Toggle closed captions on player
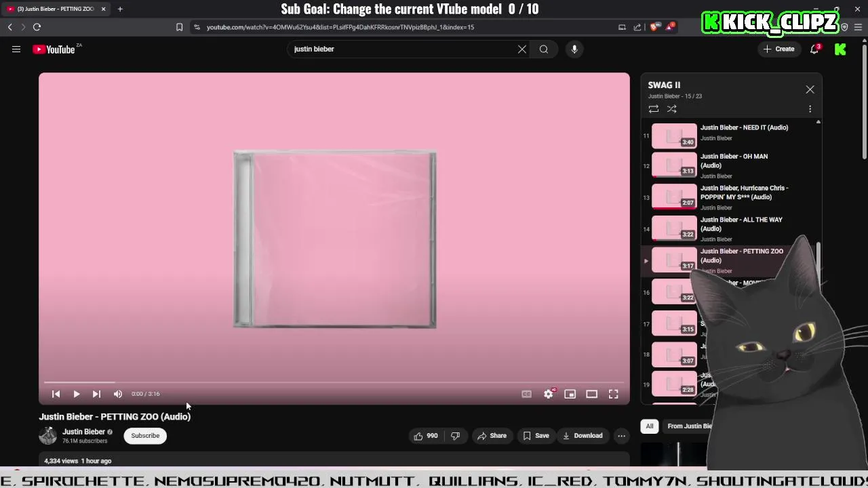The image size is (868, 488). click(x=526, y=394)
